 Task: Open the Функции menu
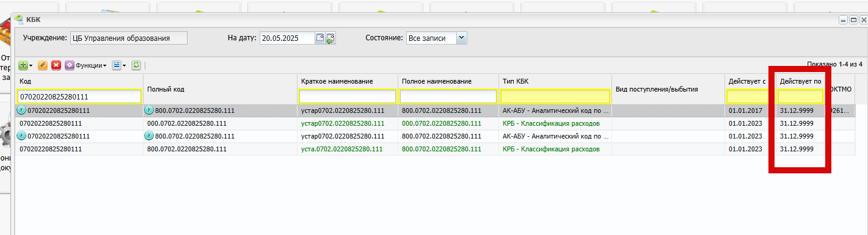[x=86, y=65]
